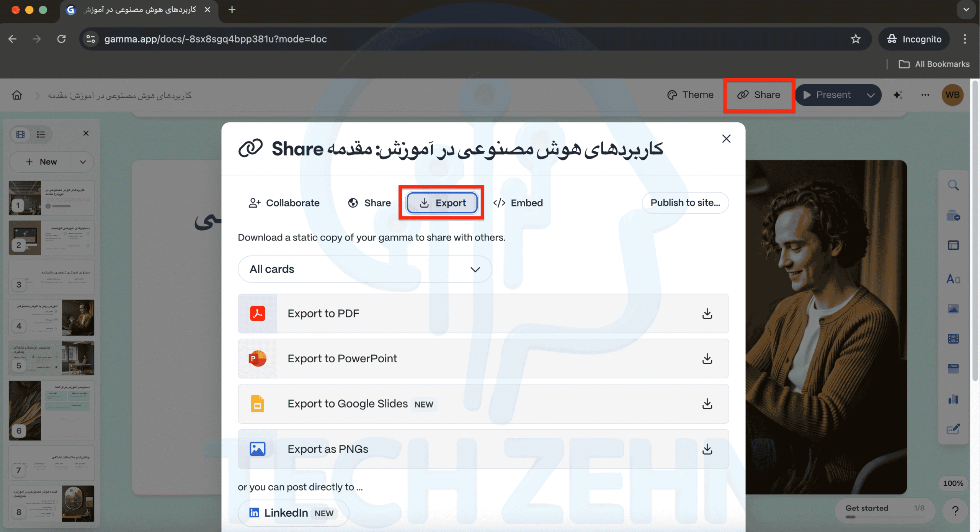The image size is (980, 532).
Task: Click the Google Slides download arrow icon
Action: pyautogui.click(x=707, y=404)
